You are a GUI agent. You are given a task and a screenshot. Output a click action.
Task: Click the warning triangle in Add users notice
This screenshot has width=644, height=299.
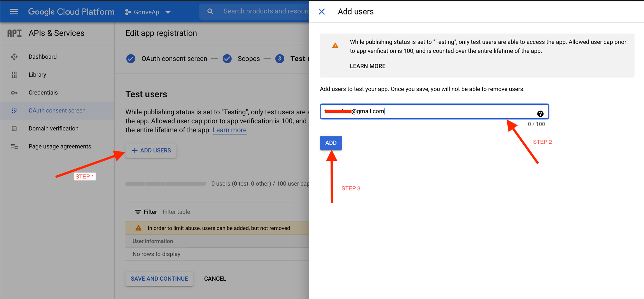pos(335,46)
